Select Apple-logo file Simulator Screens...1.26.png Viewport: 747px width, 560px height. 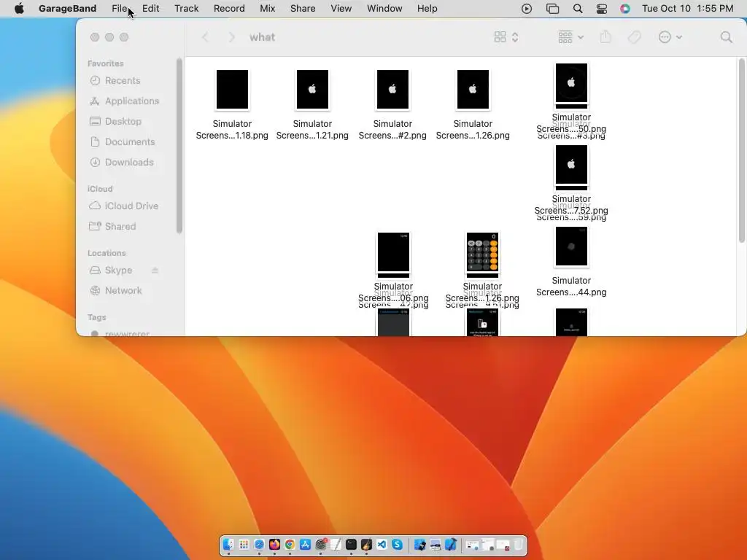click(x=473, y=90)
